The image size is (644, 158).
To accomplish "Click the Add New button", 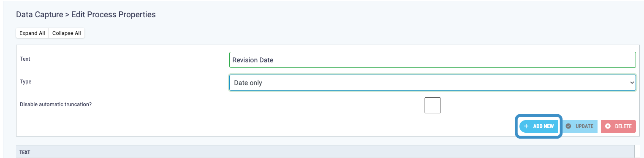I will [x=538, y=126].
